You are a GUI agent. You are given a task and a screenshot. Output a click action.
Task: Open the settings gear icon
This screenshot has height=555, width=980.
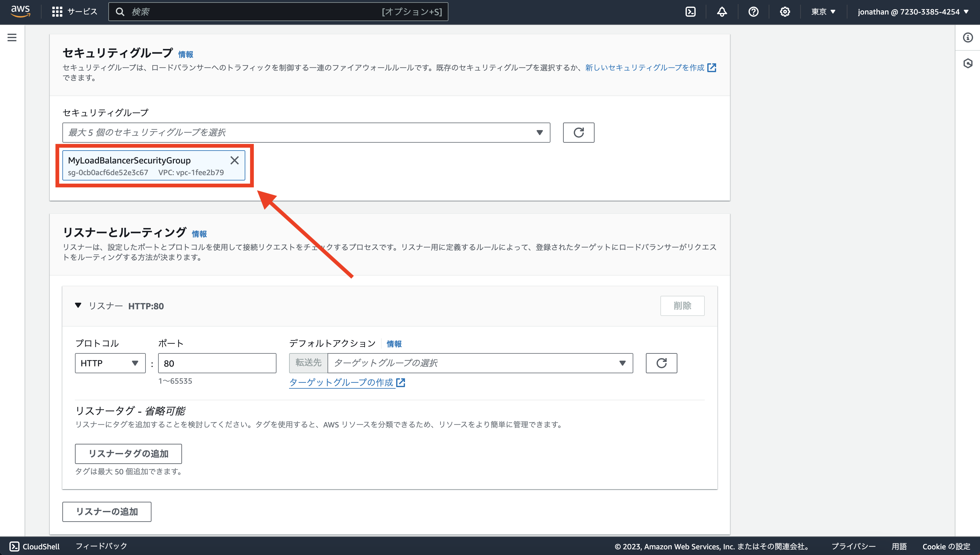(x=784, y=11)
